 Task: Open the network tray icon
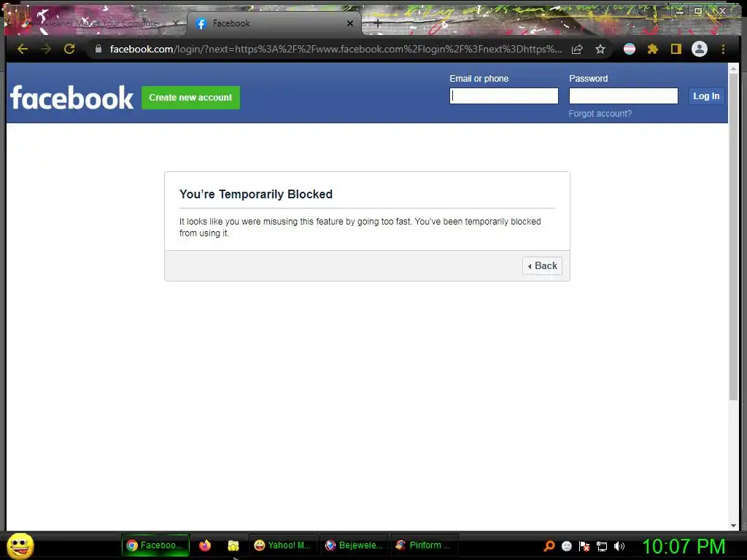click(x=602, y=547)
